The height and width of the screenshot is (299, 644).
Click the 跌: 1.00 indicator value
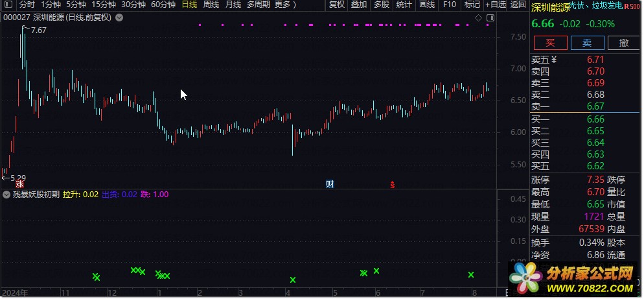click(x=154, y=195)
